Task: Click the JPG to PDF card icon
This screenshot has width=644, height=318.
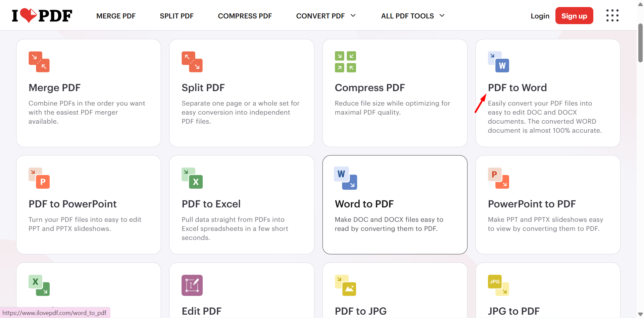Action: pos(498,285)
